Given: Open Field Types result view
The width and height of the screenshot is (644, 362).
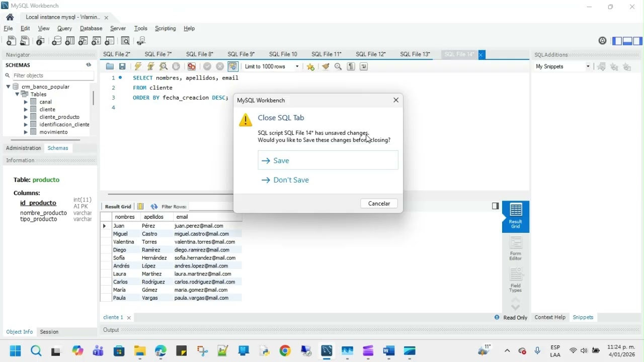Looking at the screenshot, I should coord(516,280).
